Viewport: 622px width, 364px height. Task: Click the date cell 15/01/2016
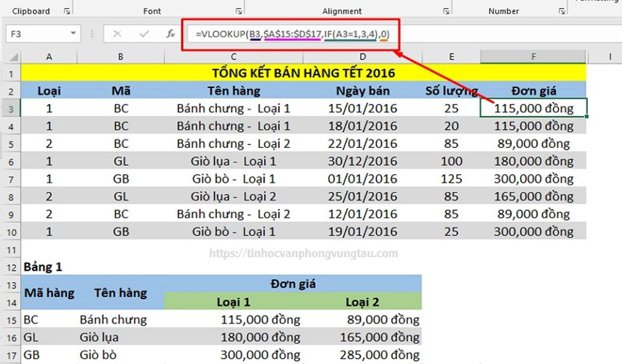click(x=363, y=108)
